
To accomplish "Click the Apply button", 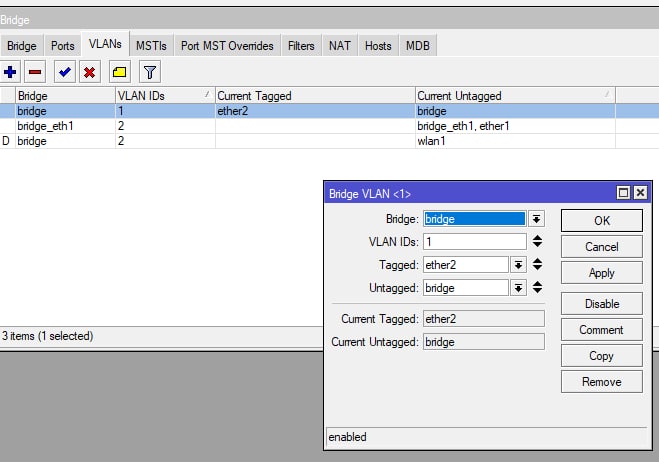I will pos(601,273).
